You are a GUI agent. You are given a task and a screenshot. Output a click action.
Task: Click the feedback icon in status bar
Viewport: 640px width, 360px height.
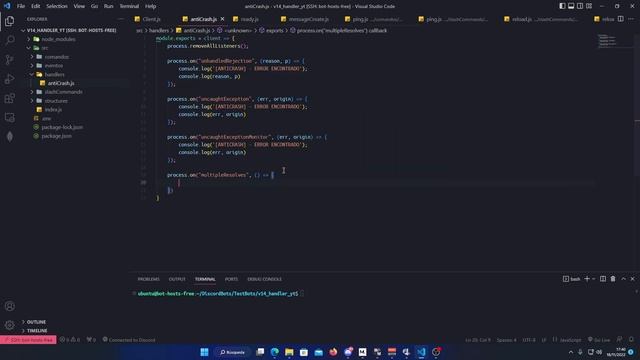coord(619,340)
